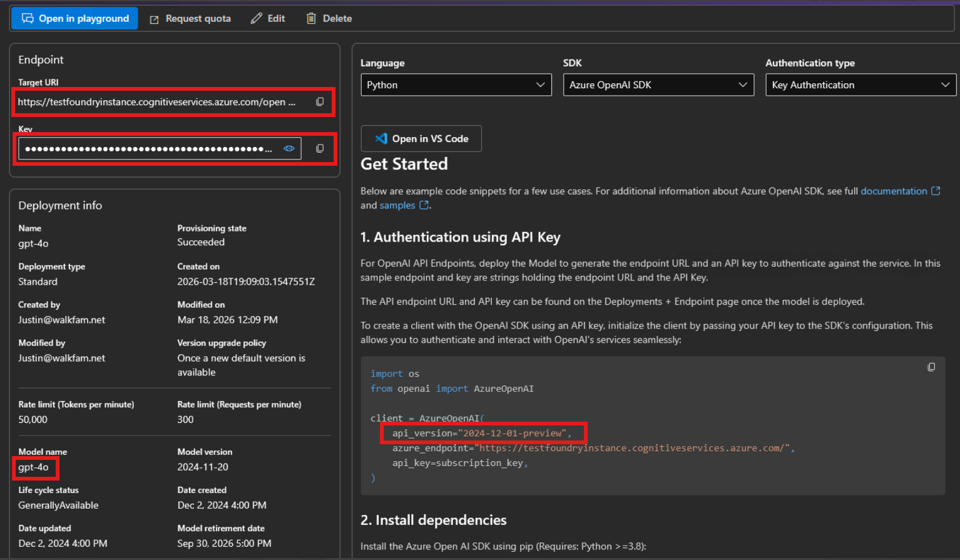960x560 pixels.
Task: Open the Language dropdown set to Python
Action: click(456, 85)
